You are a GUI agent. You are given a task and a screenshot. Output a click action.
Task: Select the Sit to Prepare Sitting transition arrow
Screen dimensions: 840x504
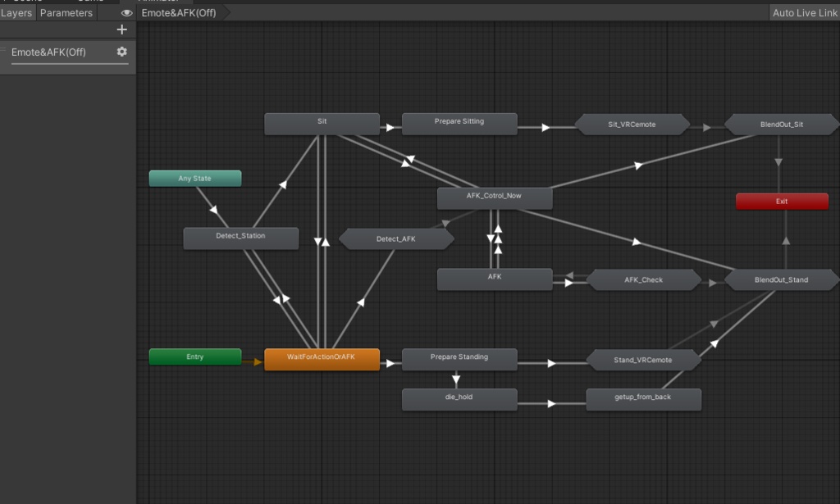click(x=390, y=127)
